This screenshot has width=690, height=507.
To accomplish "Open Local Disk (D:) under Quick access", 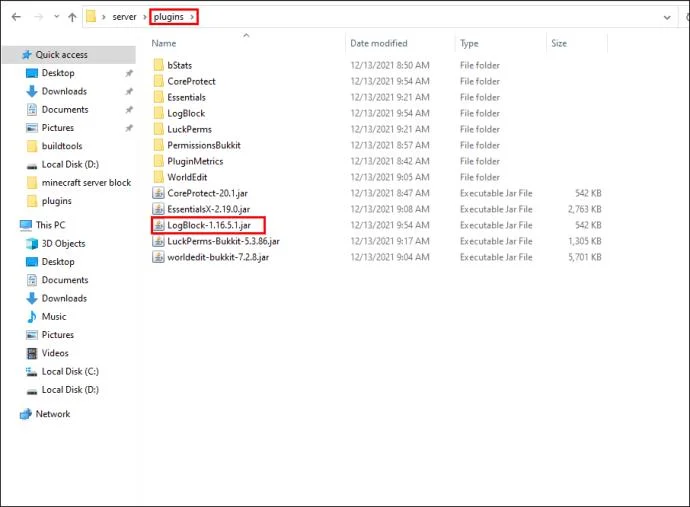I will coord(70,164).
